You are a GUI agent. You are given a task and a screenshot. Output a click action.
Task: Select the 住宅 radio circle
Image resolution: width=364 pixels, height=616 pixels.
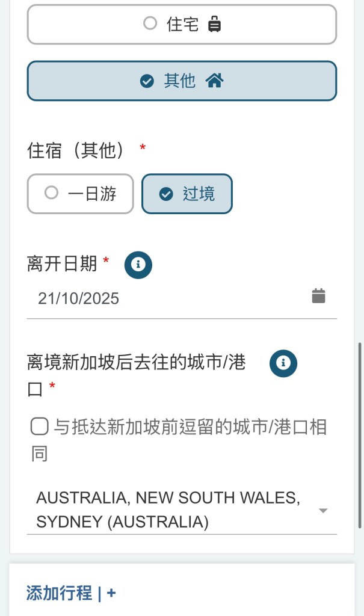(x=150, y=24)
